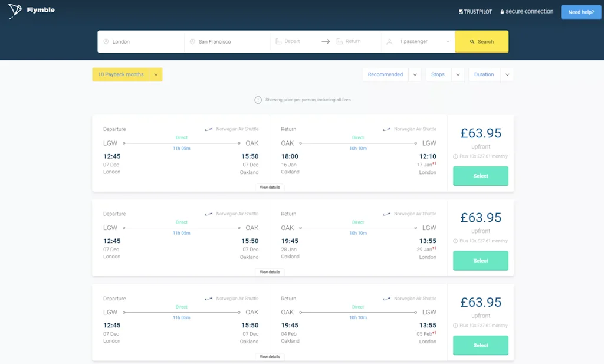The height and width of the screenshot is (364, 604).
Task: Click the secure connection padlock icon
Action: click(x=502, y=12)
